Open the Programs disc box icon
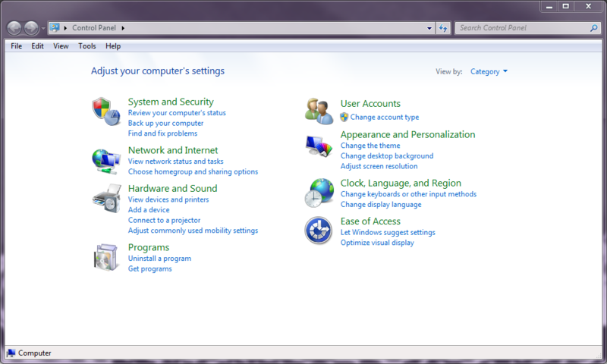Viewport: 607px width, 364px height. (x=105, y=257)
